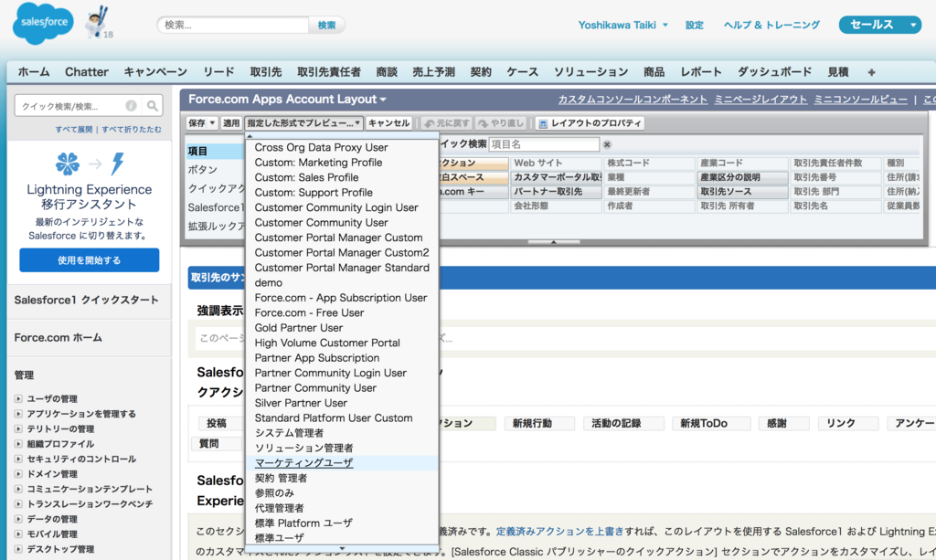The height and width of the screenshot is (560, 936).
Task: Select システム管理者 profile in list
Action: pos(289,433)
